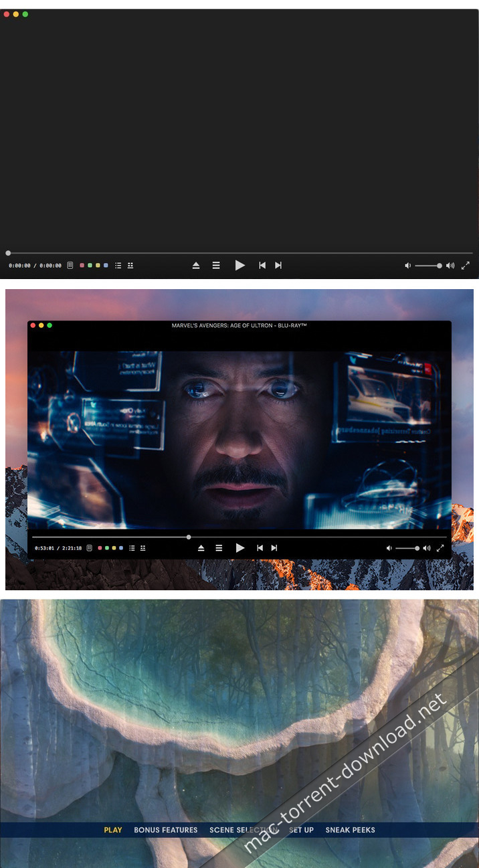Image resolution: width=479 pixels, height=868 pixels.
Task: Open the popup menu icon in the Avengers player
Action: [x=142, y=548]
